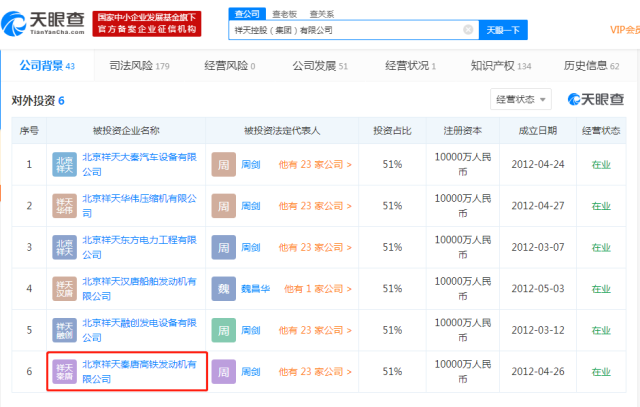Image resolution: width=640 pixels, height=407 pixels.
Task: Open 北京祥天东方电力工程有限公司 link
Action: (x=138, y=247)
